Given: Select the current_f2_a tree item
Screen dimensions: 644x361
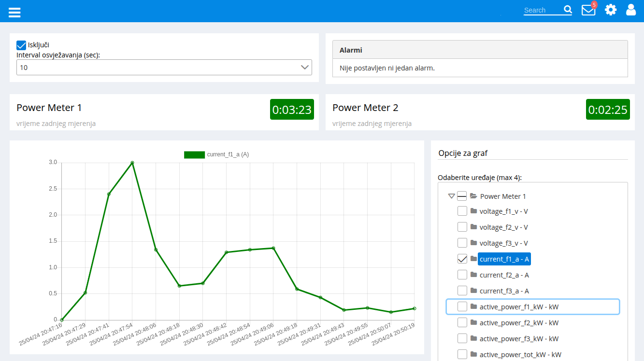Looking at the screenshot, I should pos(504,275).
